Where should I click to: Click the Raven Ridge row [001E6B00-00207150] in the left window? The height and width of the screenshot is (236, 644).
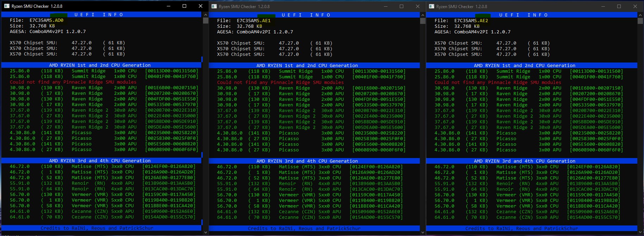click(104, 88)
